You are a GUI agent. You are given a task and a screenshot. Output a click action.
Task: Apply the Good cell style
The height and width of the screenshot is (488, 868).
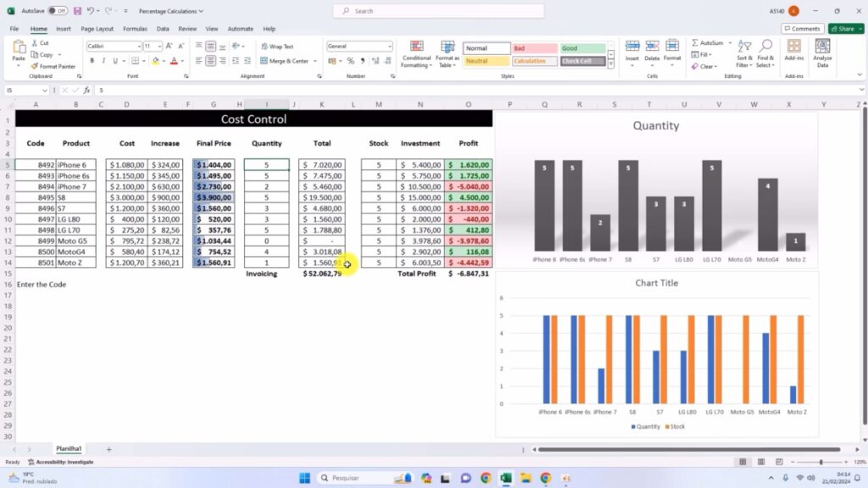pos(583,48)
